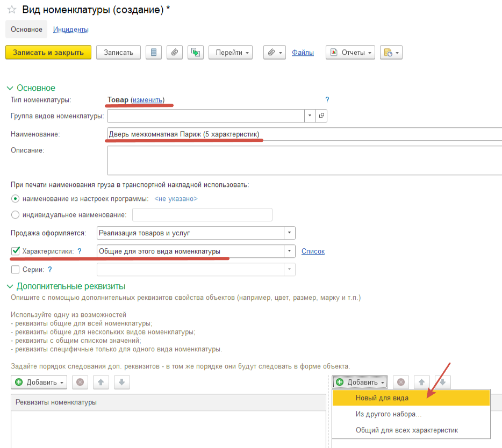Click the Записать button
This screenshot has height=448, width=502.
(x=118, y=53)
